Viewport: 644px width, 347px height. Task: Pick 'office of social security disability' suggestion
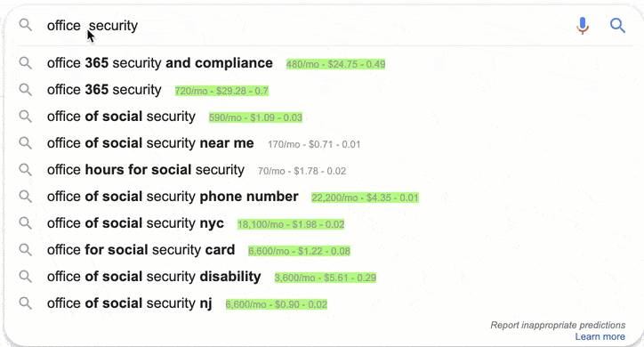tap(154, 277)
